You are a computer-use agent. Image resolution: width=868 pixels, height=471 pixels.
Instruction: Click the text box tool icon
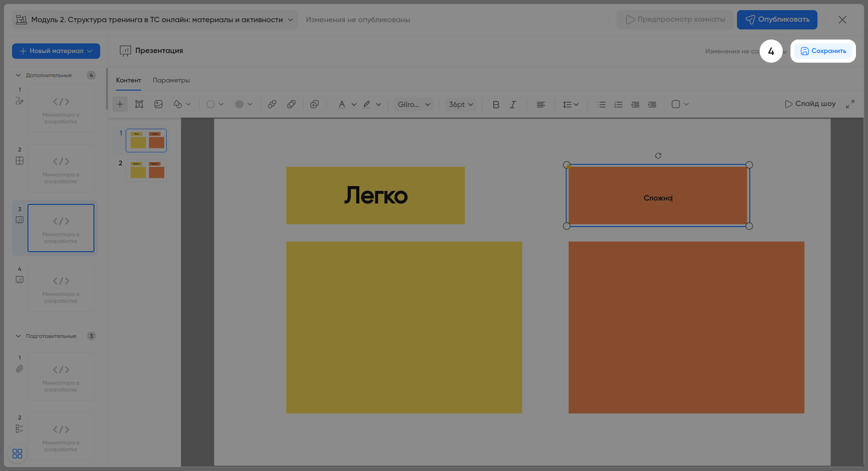[x=139, y=104]
